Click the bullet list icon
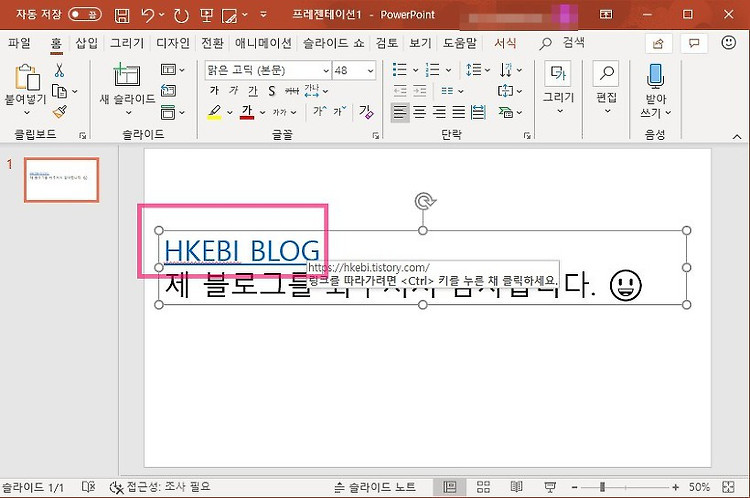 pos(399,70)
